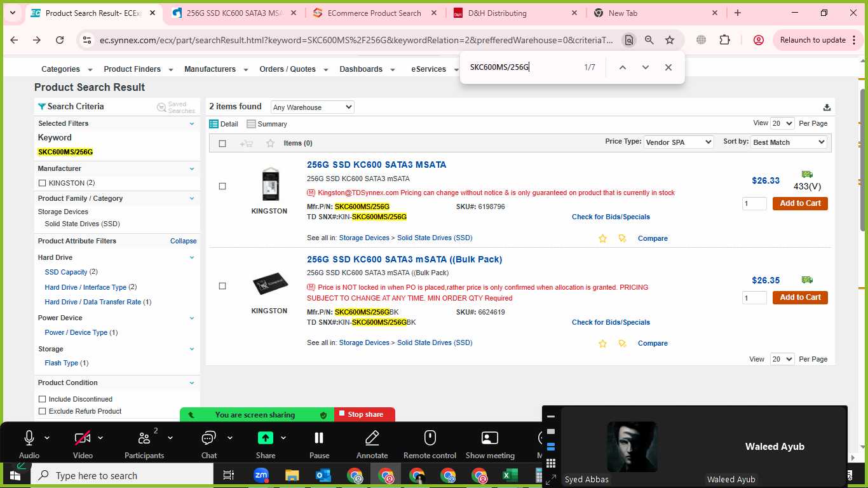Collapse Product Condition section chevron
Viewport: 868px width, 488px height.
click(192, 383)
